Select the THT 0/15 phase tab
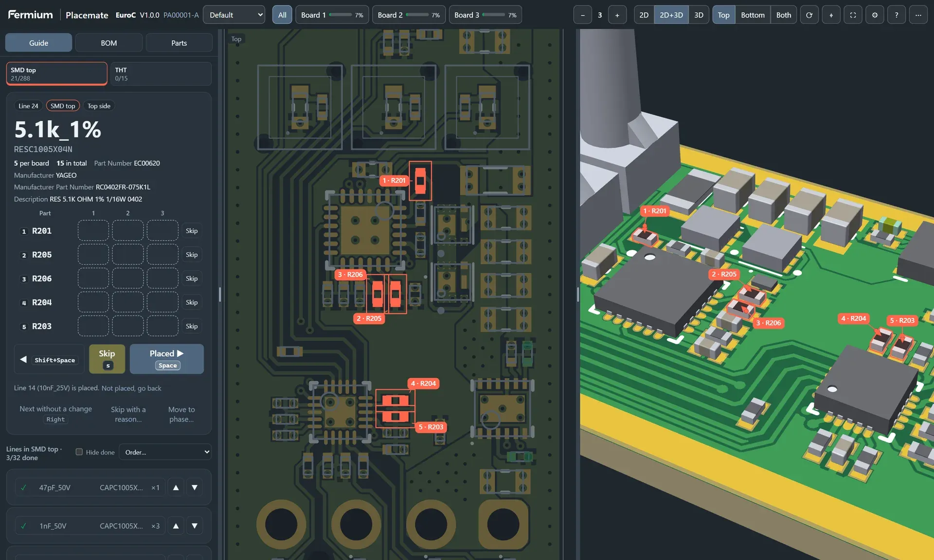Viewport: 934px width, 560px height. pos(161,74)
